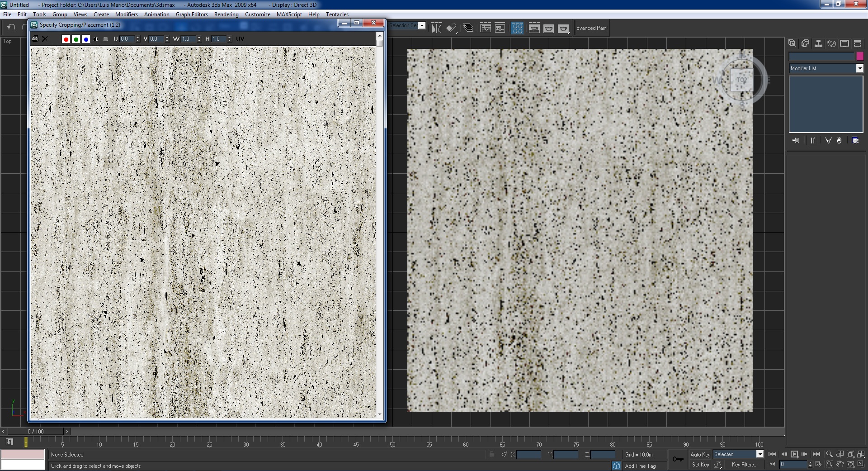Click the magenta object color swatch
This screenshot has width=868, height=471.
coord(860,56)
